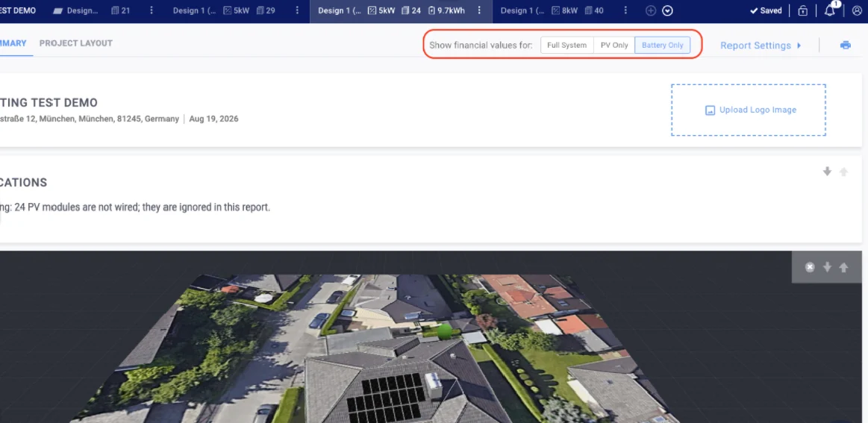Switch to Design 1 tab with 29 modules

224,10
